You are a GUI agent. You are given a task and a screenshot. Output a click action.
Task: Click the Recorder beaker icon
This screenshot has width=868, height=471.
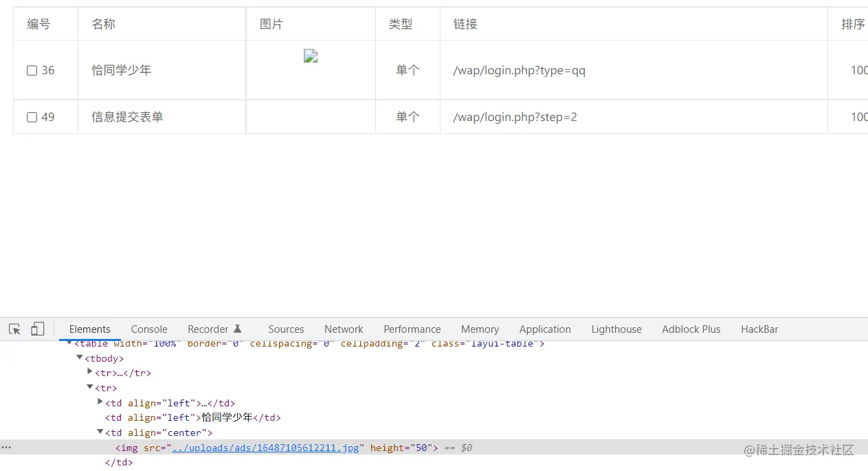[x=238, y=329]
